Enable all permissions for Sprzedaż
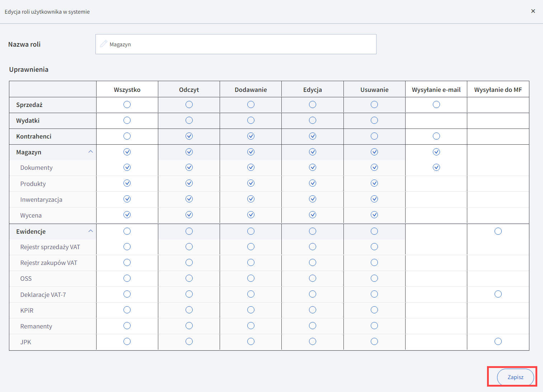The height and width of the screenshot is (392, 543). click(x=127, y=104)
